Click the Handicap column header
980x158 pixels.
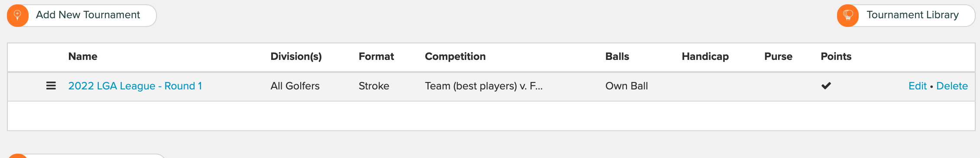point(705,56)
